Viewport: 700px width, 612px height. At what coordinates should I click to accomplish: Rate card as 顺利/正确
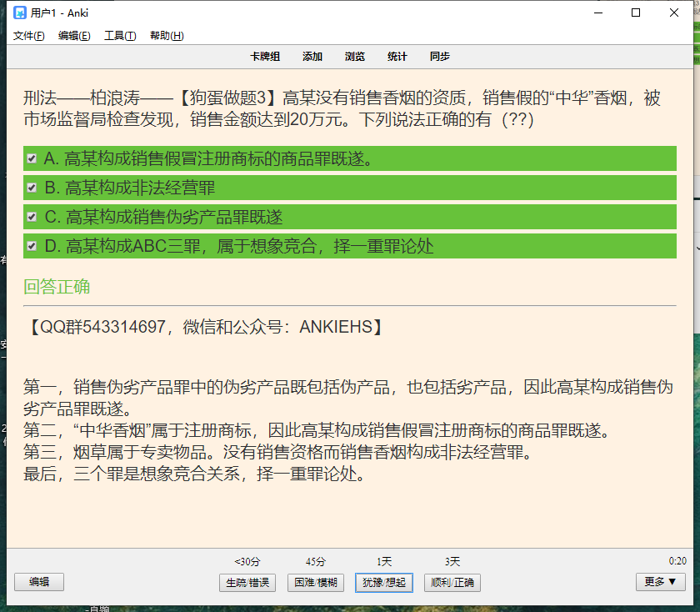tap(452, 583)
